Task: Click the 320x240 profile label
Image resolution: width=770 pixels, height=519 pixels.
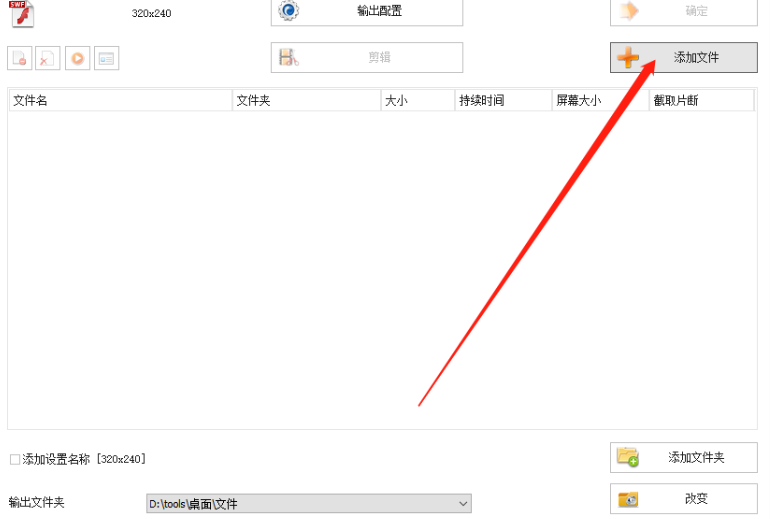Action: click(151, 14)
